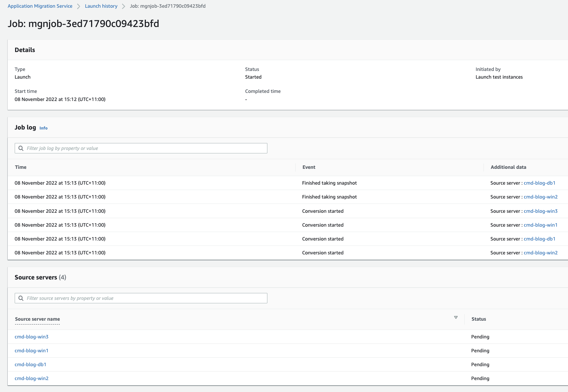Click the column sort arrow icon
Image resolution: width=568 pixels, height=392 pixels.
tap(456, 318)
